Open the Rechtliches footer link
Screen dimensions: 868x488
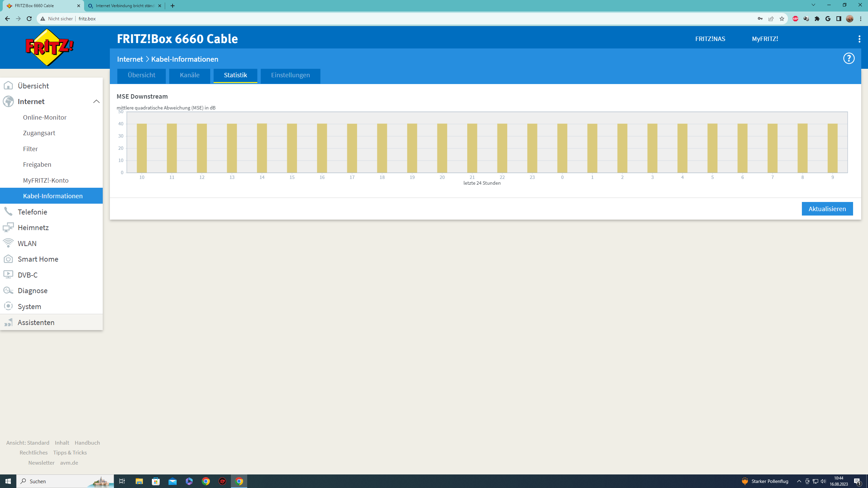coord(34,452)
